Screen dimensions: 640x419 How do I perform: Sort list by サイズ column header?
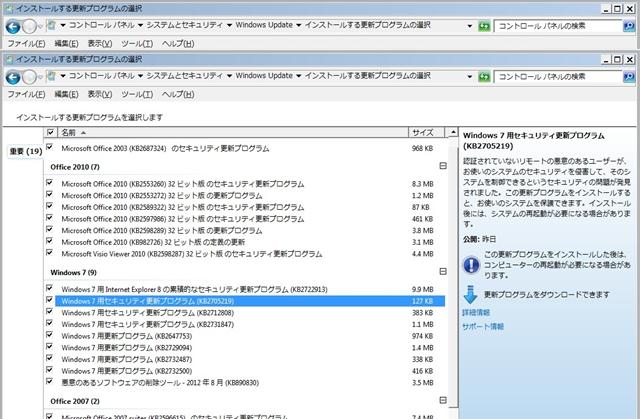427,133
